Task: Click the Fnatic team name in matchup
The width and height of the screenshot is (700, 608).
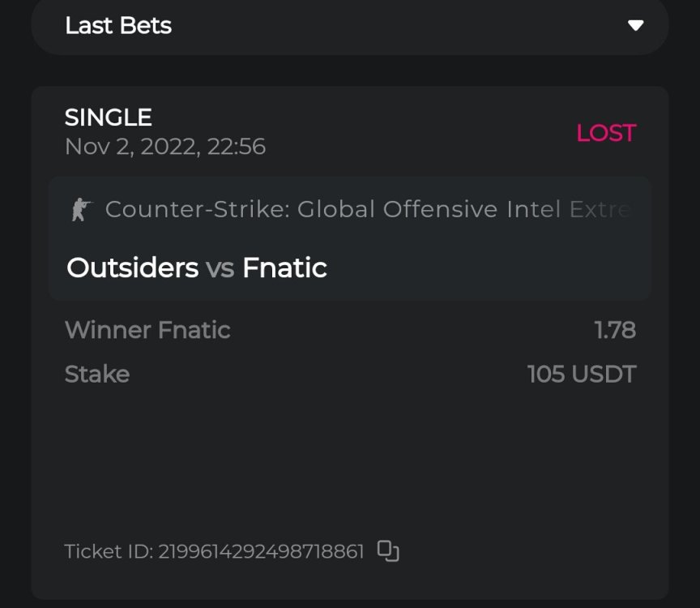Action: 284,268
